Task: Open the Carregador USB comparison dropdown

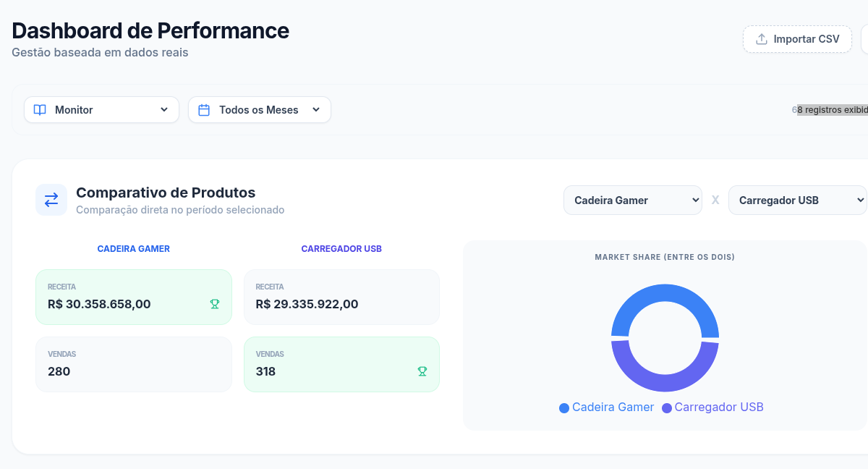Action: tap(797, 200)
